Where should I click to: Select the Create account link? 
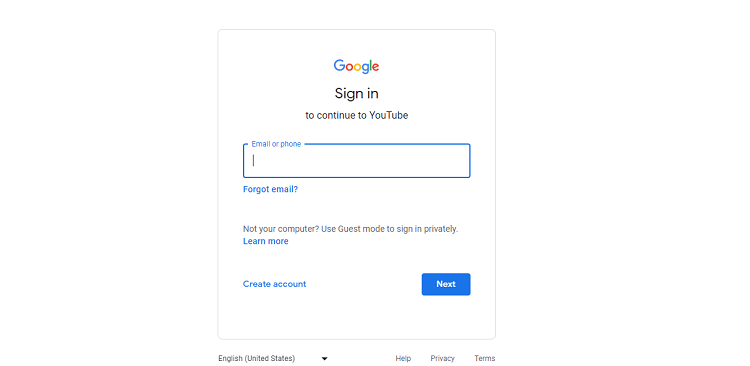click(x=275, y=284)
